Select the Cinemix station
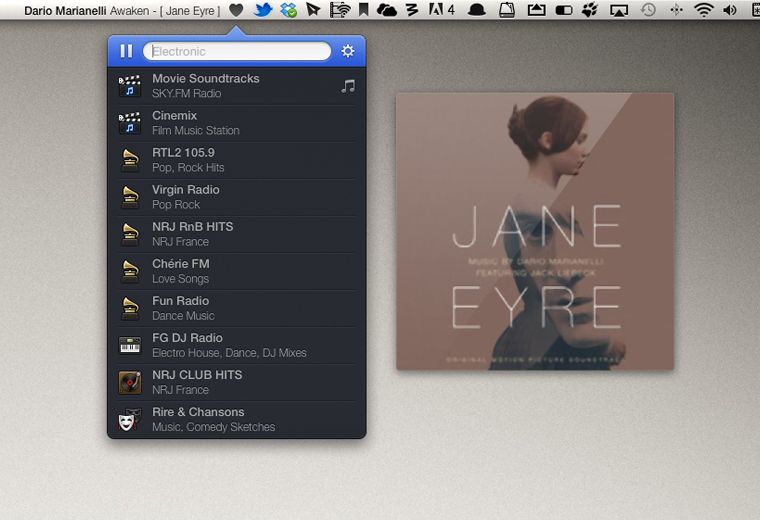Image resolution: width=760 pixels, height=520 pixels. pos(237,123)
